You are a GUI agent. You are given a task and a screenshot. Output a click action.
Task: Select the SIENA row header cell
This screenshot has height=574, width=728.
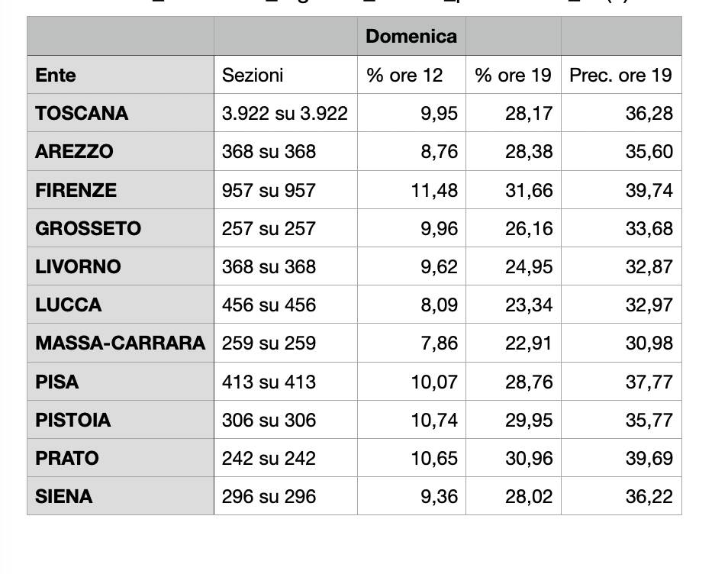(64, 496)
